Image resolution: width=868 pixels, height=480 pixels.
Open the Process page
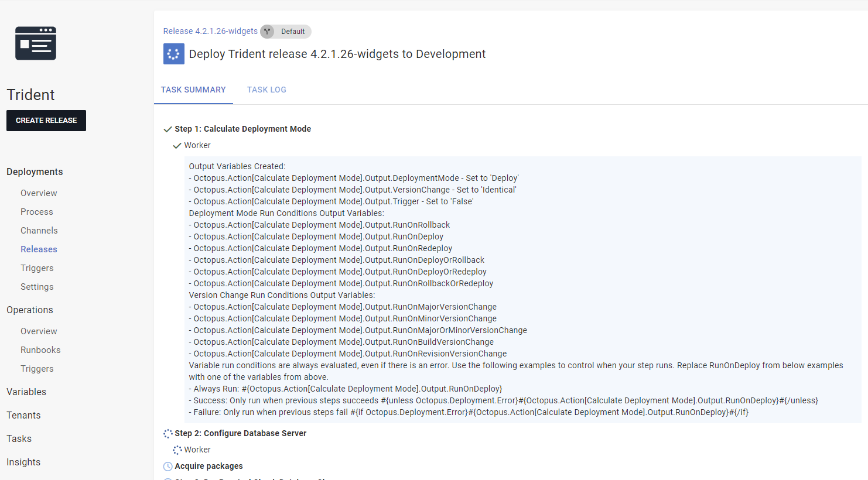[x=37, y=212]
